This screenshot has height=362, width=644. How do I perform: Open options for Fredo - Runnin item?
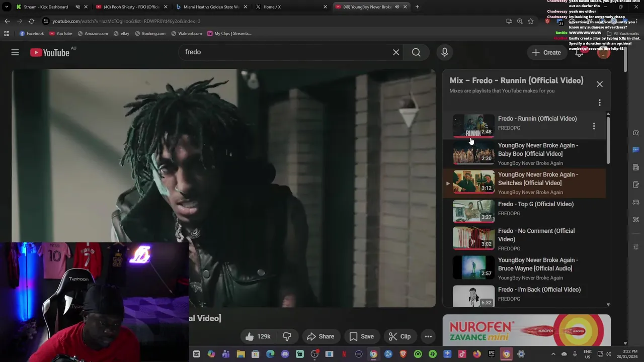coord(594,126)
